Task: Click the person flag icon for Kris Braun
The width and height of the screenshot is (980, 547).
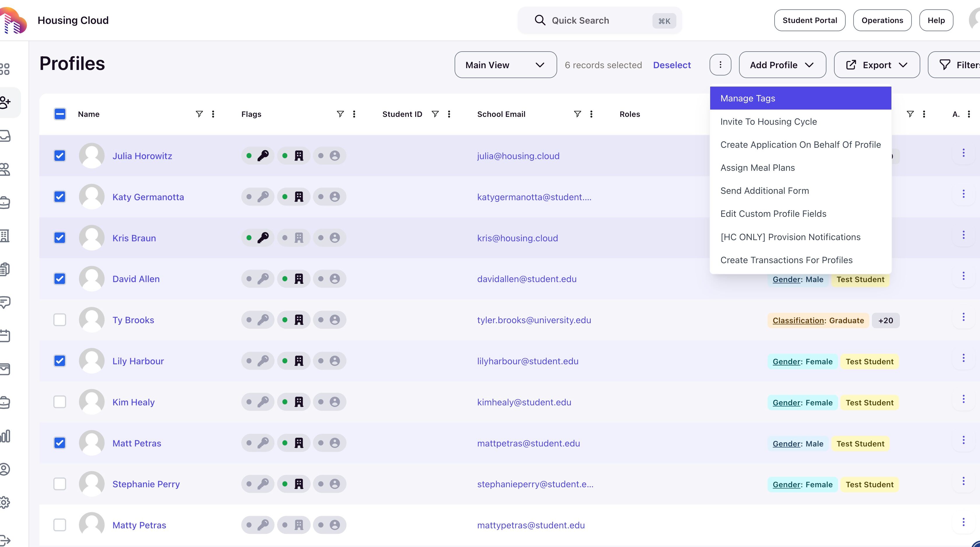Action: click(x=335, y=238)
